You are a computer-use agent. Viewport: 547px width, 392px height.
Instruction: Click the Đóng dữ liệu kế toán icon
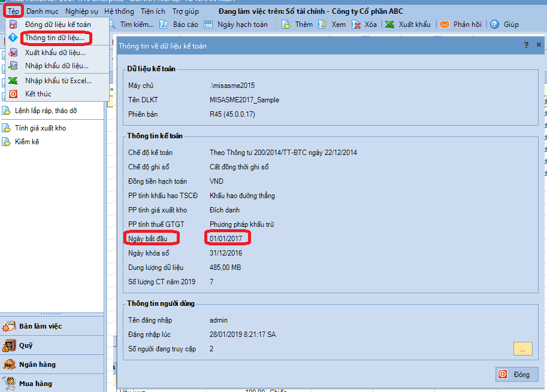[x=13, y=25]
